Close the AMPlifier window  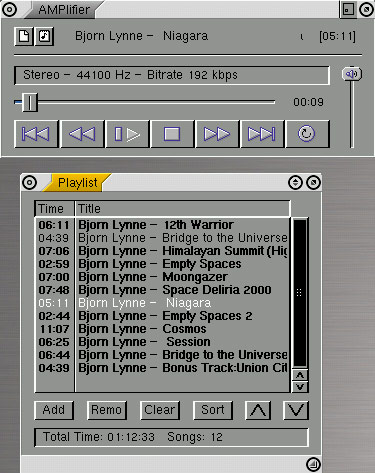coord(366,9)
